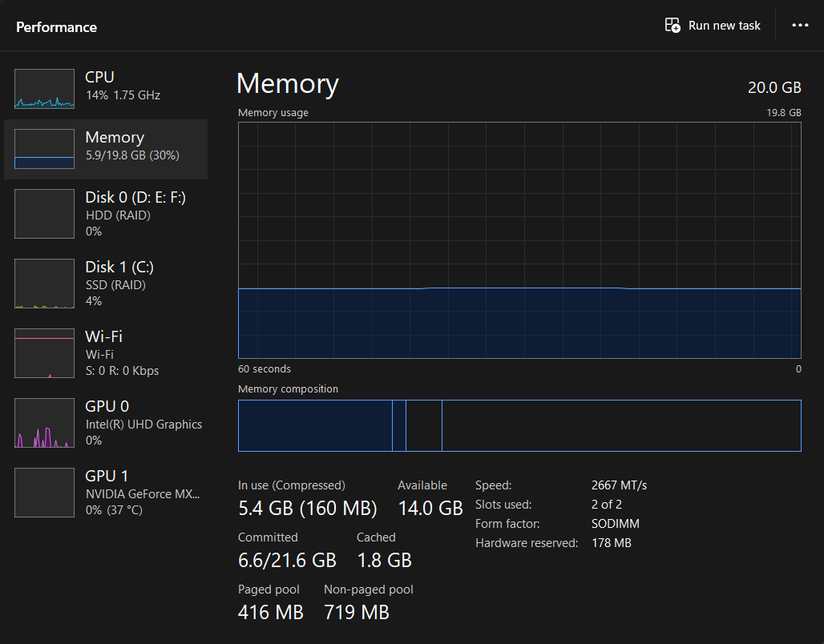Click the Performance page heading
The width and height of the screenshot is (824, 644).
pyautogui.click(x=56, y=27)
